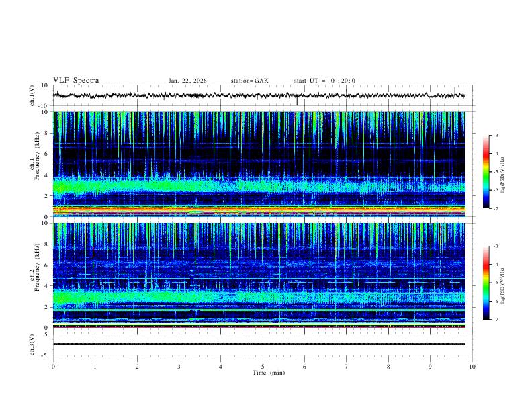Click time axis tick label "3"
532x411 pixels.
(179, 367)
